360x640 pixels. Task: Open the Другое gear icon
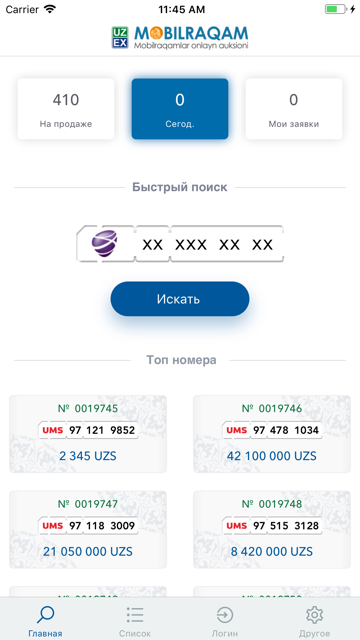pyautogui.click(x=315, y=614)
